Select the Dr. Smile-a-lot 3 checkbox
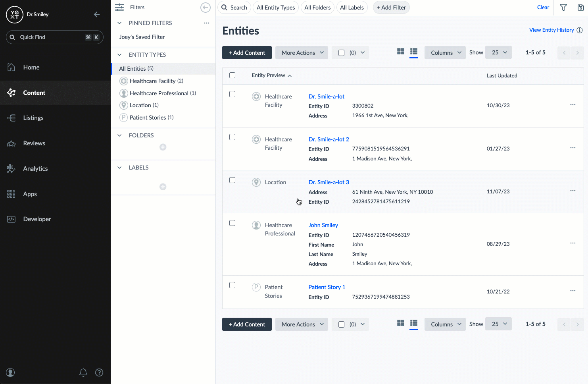This screenshot has height=384, width=588. coord(233,180)
